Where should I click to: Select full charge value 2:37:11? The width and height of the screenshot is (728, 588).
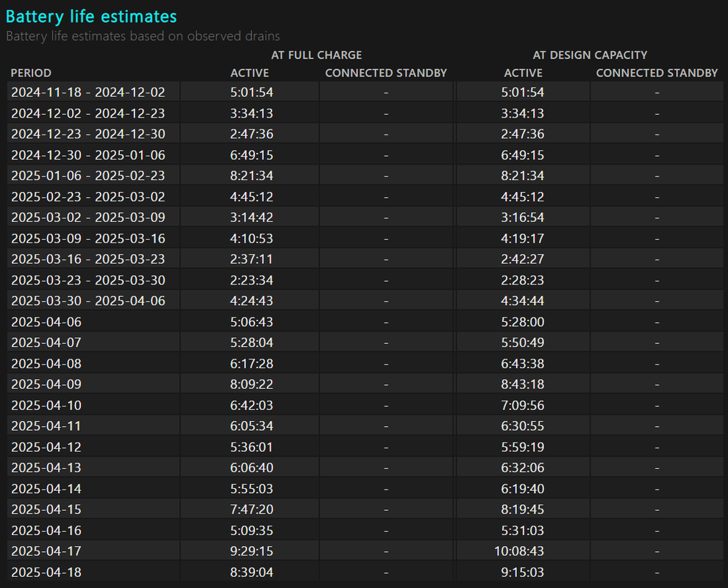tap(251, 259)
